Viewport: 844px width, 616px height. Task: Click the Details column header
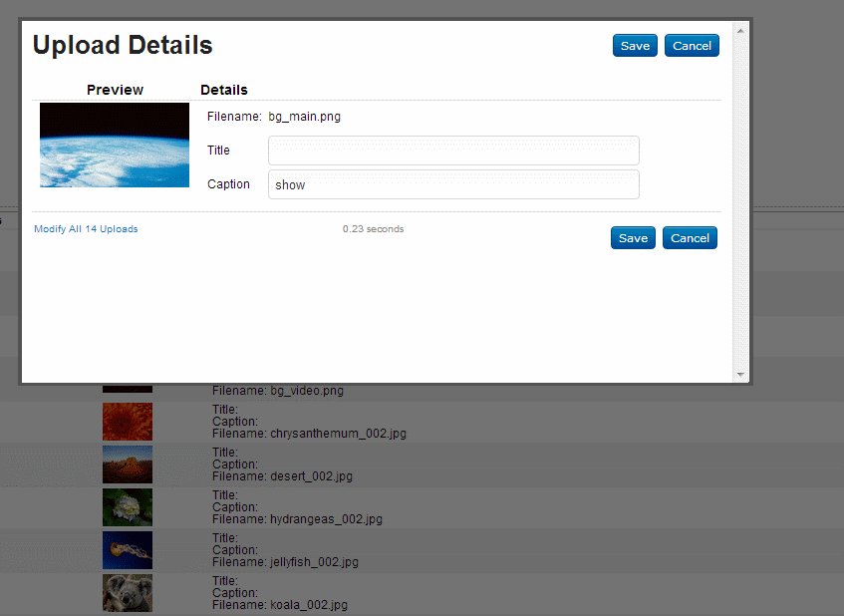(224, 90)
